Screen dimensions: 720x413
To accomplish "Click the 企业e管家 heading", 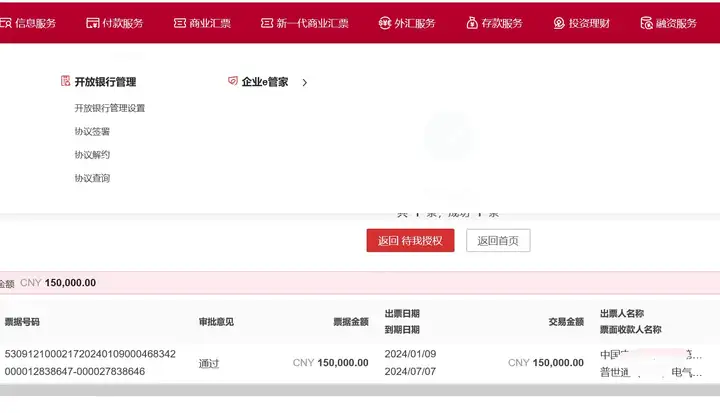I will pos(265,82).
